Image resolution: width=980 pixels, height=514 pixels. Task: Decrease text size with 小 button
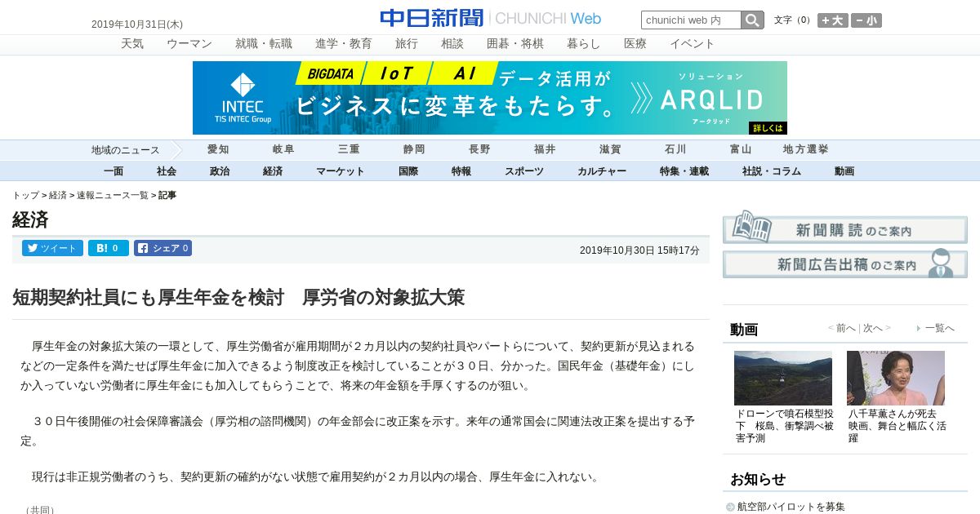[866, 20]
